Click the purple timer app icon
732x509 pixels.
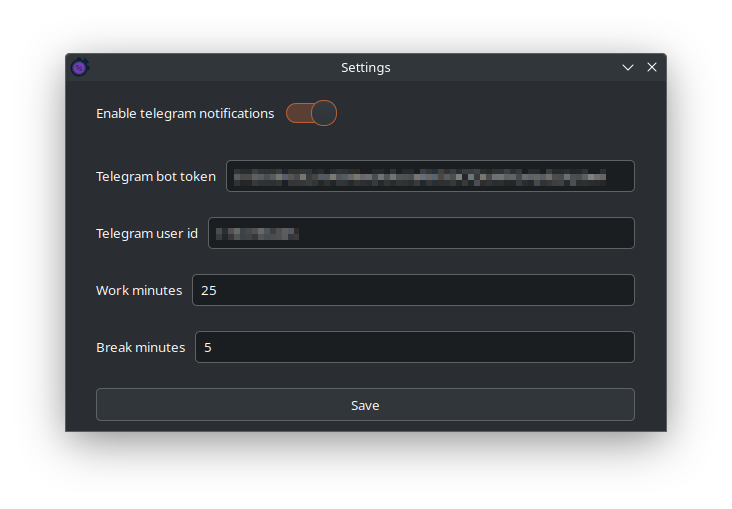[80, 67]
